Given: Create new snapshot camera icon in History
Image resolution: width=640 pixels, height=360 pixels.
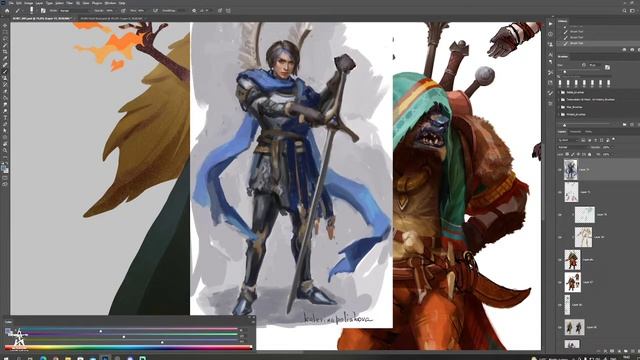Looking at the screenshot, I should click(632, 50).
